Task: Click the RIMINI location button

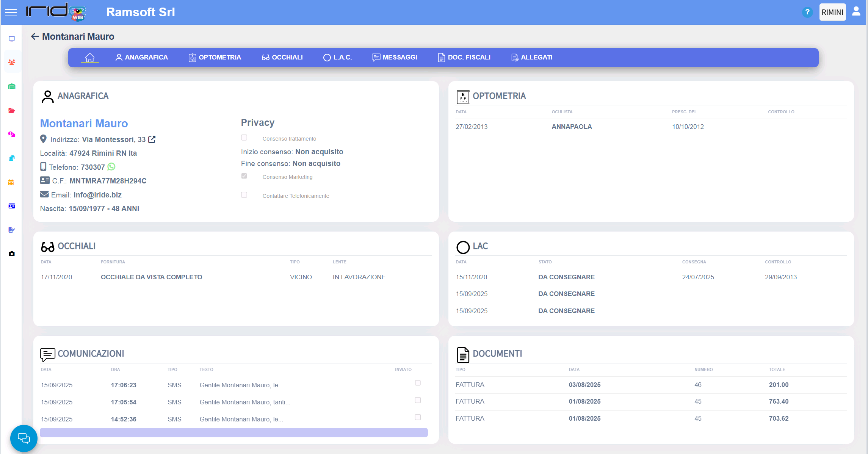Action: point(832,12)
